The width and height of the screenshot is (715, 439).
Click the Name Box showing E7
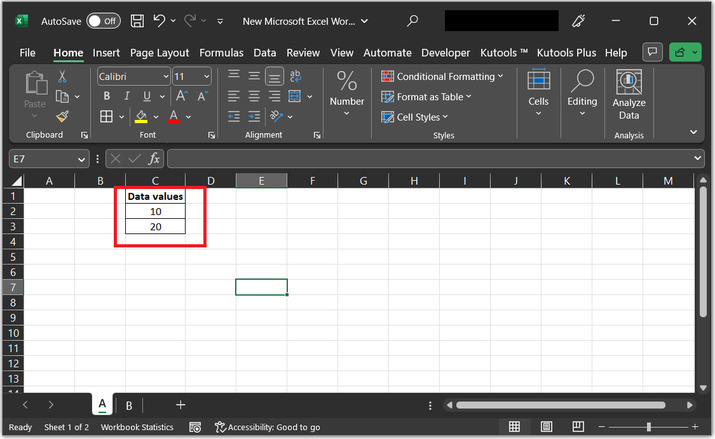coord(42,158)
